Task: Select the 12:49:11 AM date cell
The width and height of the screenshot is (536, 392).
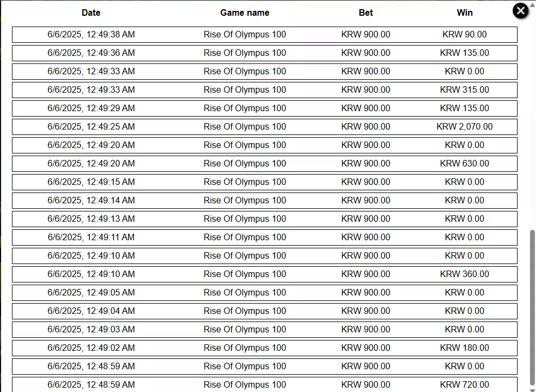Action: pos(91,237)
